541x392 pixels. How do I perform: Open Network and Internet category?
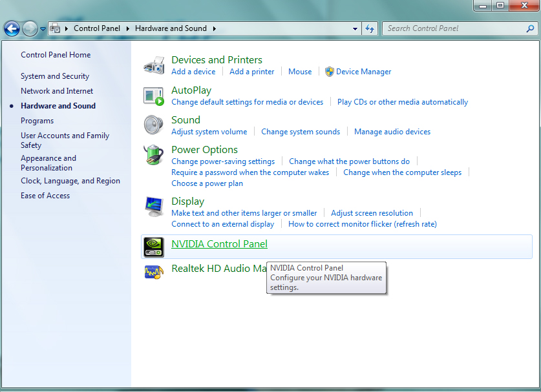pos(57,91)
